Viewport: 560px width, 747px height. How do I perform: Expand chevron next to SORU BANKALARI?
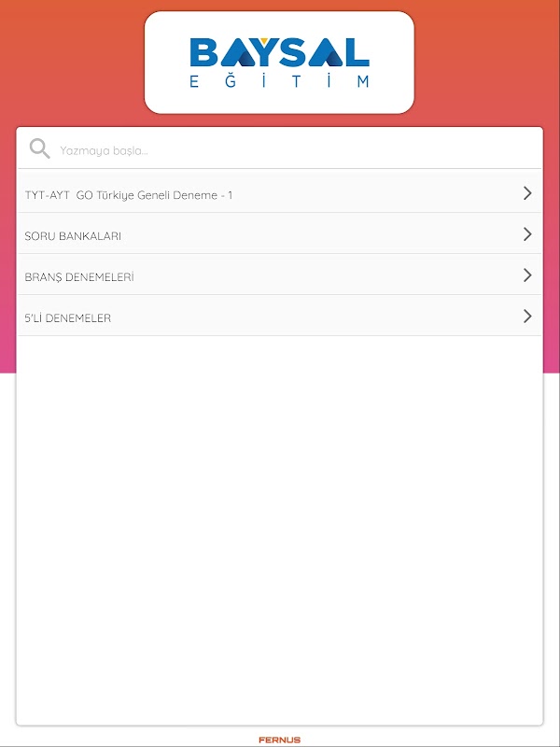pos(527,234)
